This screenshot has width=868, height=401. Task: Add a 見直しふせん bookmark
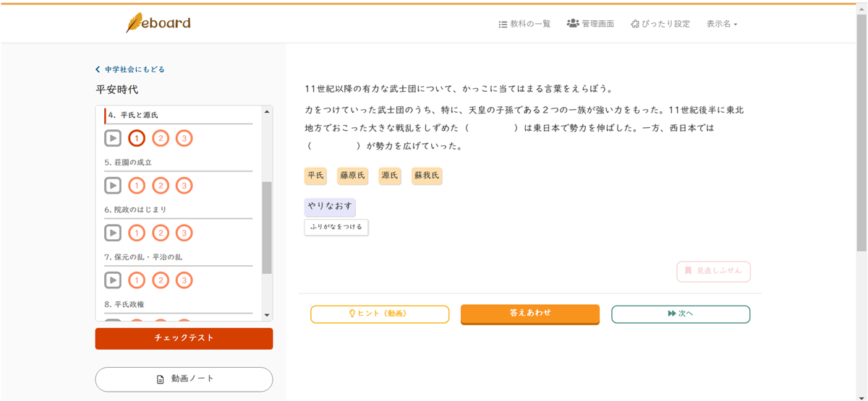click(713, 271)
